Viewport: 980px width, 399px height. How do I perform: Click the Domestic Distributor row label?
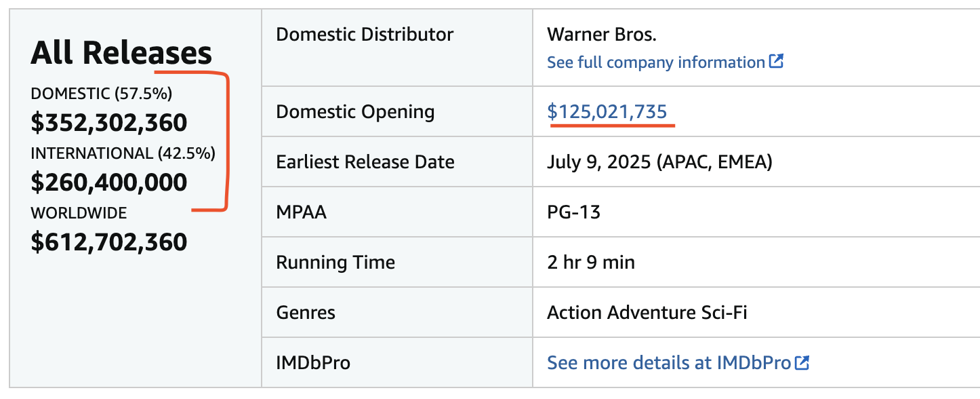pyautogui.click(x=365, y=34)
